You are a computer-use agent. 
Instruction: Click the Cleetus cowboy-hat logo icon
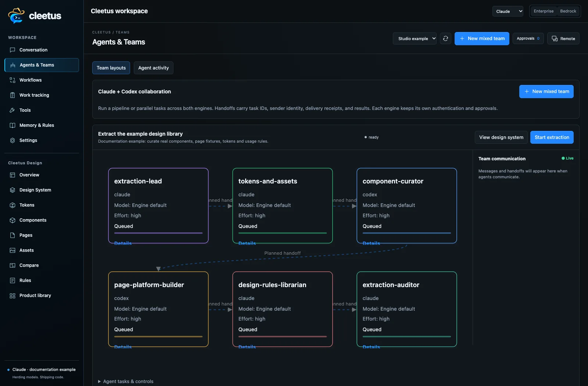click(x=16, y=15)
